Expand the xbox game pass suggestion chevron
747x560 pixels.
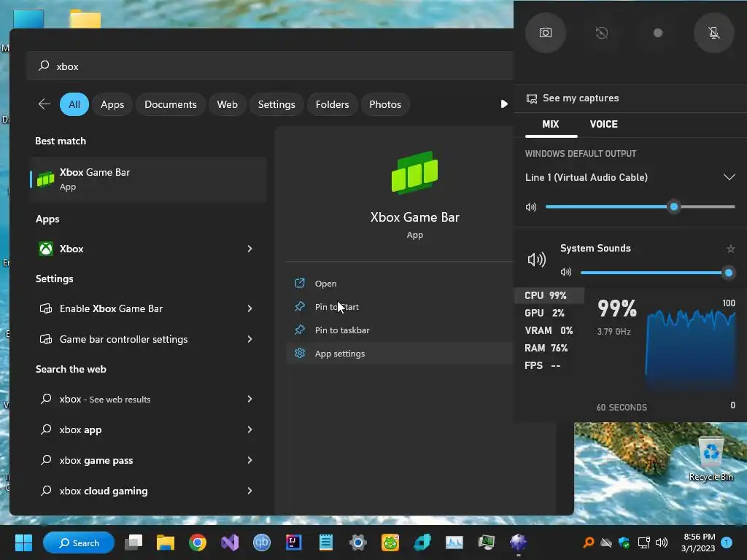tap(249, 460)
